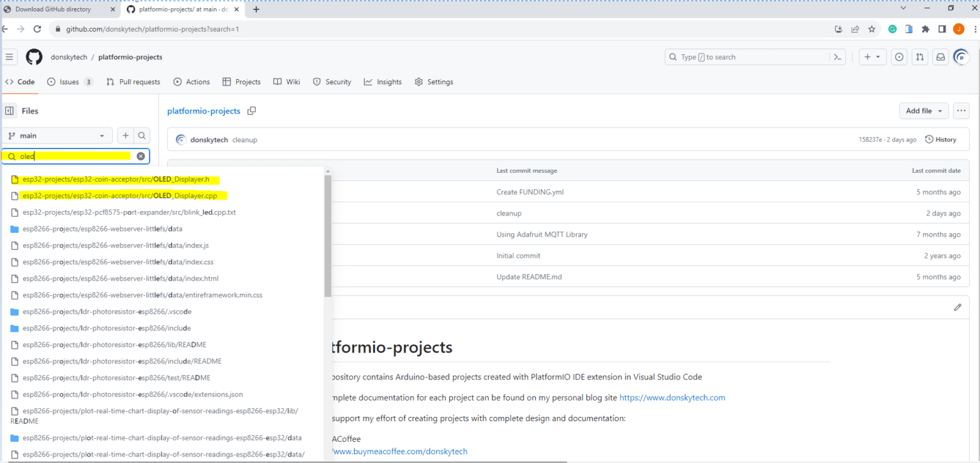Image resolution: width=980 pixels, height=463 pixels.
Task: Switch to the Actions tab
Action: (191, 82)
